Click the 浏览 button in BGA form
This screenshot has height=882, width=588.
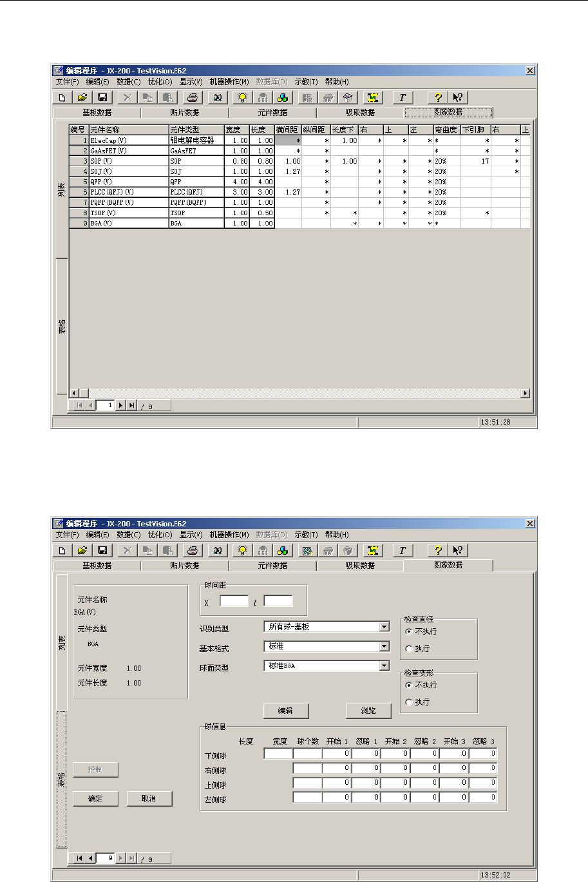(368, 711)
